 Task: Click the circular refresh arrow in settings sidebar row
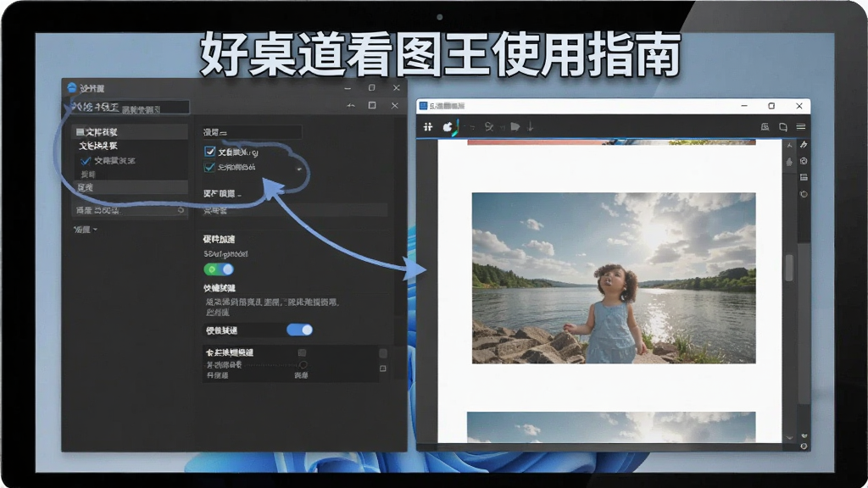181,210
